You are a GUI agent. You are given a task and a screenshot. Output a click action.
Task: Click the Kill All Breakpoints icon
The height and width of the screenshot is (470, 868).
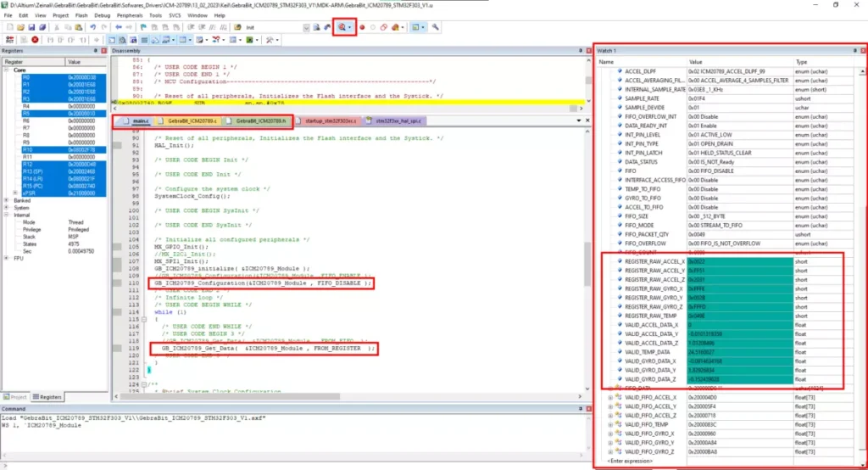pos(395,27)
